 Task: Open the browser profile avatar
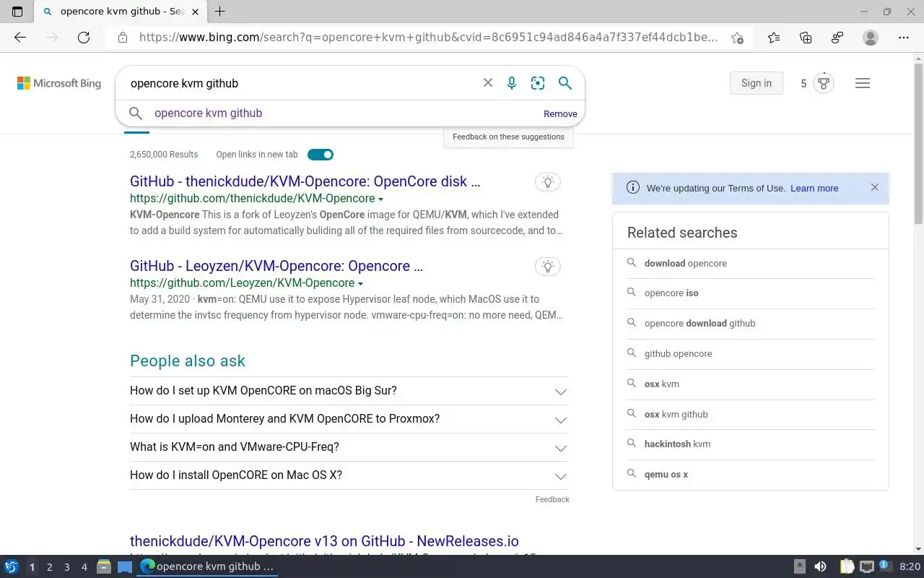871,38
